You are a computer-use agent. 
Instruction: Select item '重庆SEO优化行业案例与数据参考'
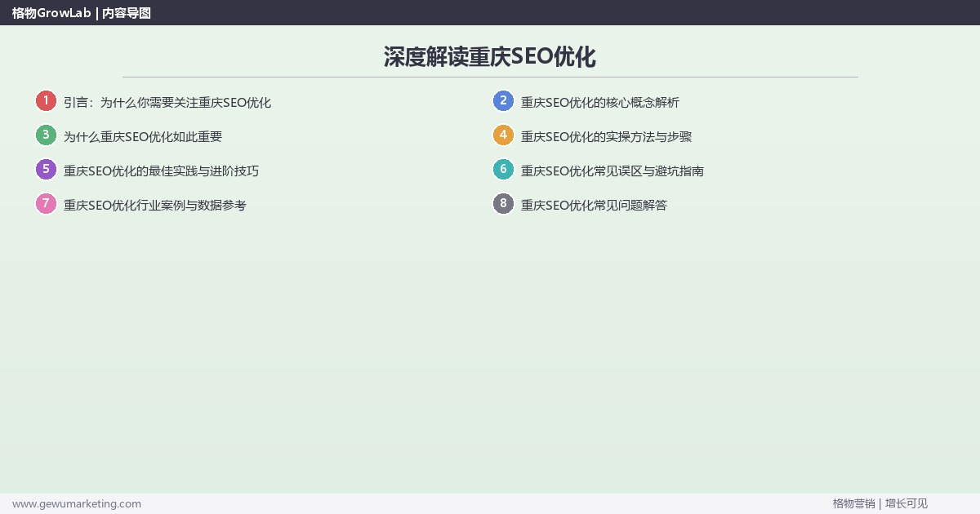click(155, 206)
